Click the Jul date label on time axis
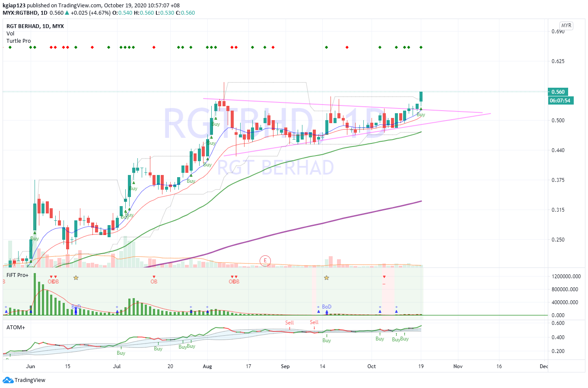 (x=117, y=366)
